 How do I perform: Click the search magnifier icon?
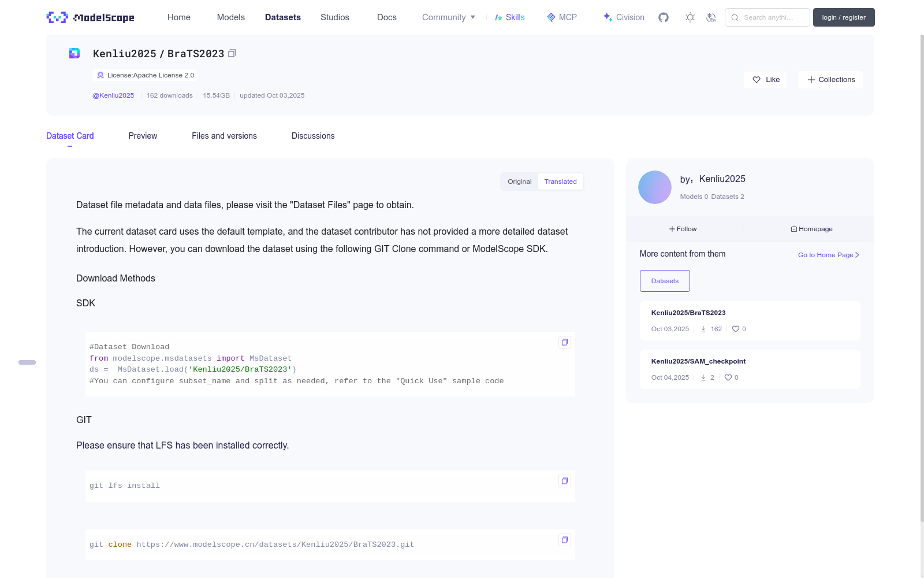pos(735,17)
